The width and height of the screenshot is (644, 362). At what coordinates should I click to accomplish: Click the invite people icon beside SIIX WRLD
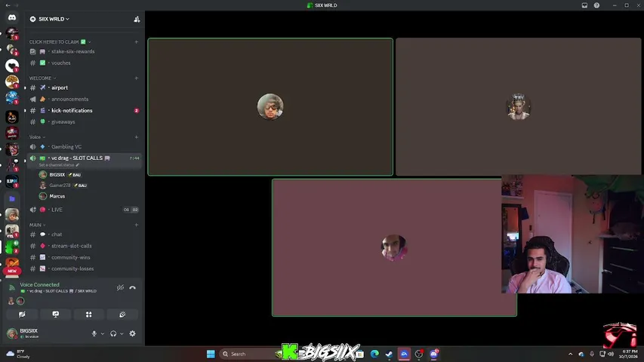(137, 20)
